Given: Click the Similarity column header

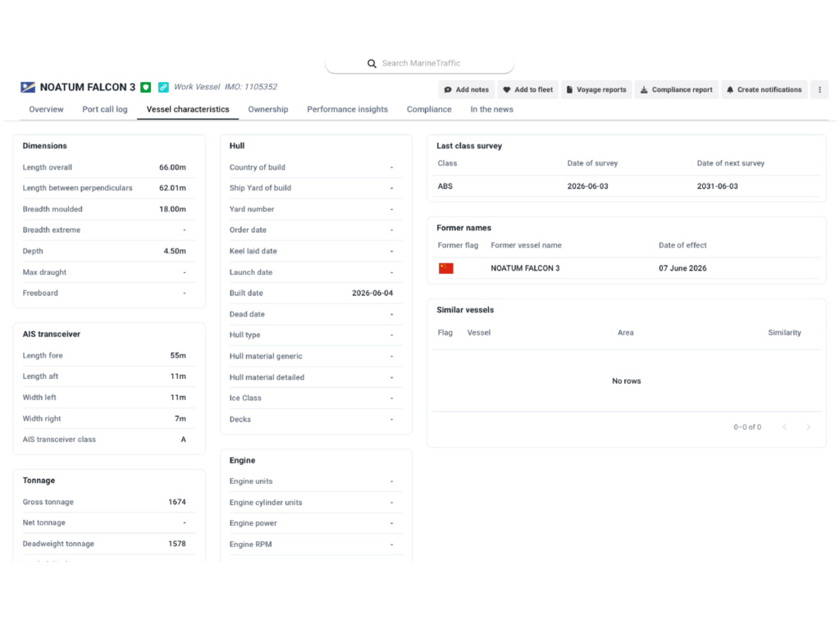Looking at the screenshot, I should 784,333.
